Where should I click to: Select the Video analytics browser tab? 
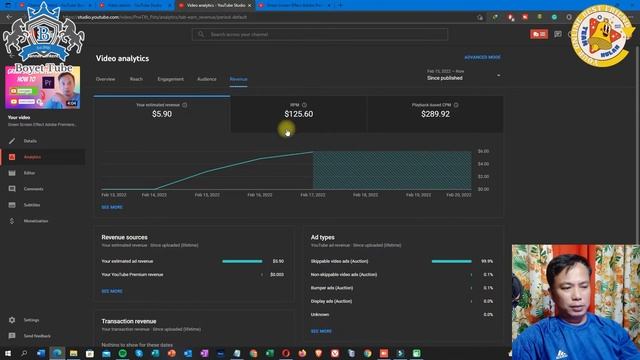(216, 5)
